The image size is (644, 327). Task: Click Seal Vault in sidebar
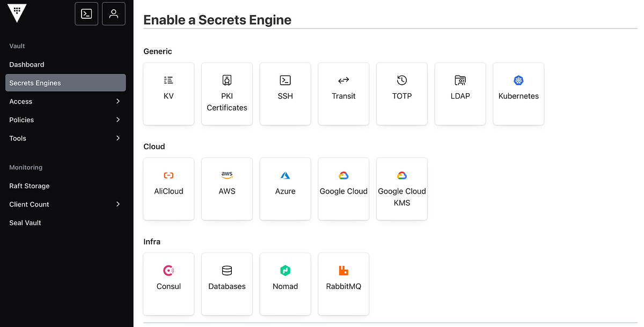[x=65, y=222]
